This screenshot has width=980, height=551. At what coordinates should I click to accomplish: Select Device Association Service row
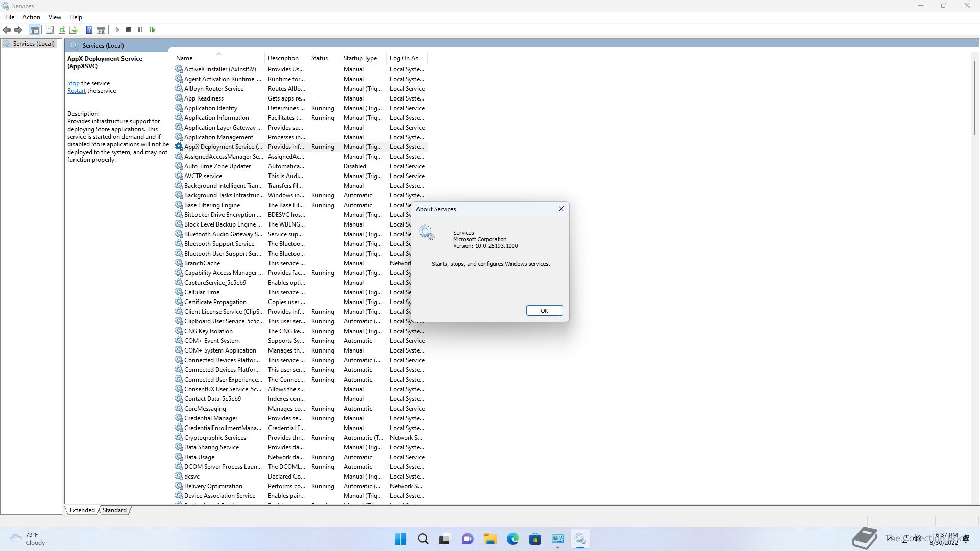click(301, 496)
